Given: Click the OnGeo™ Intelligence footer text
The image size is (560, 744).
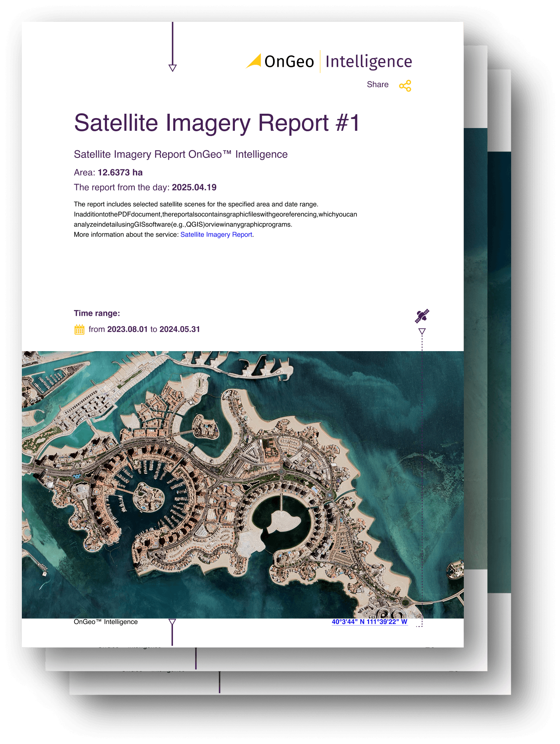Looking at the screenshot, I should click(106, 622).
